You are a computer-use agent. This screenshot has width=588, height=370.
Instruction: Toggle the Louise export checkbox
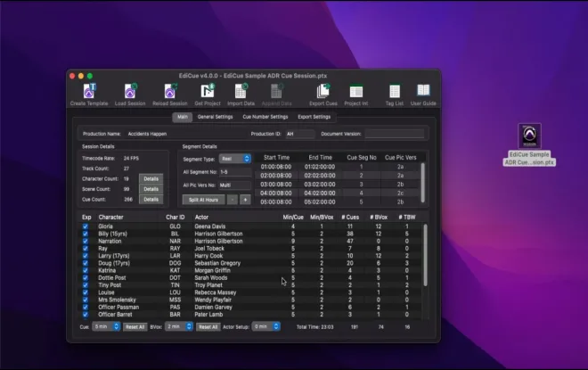86,292
